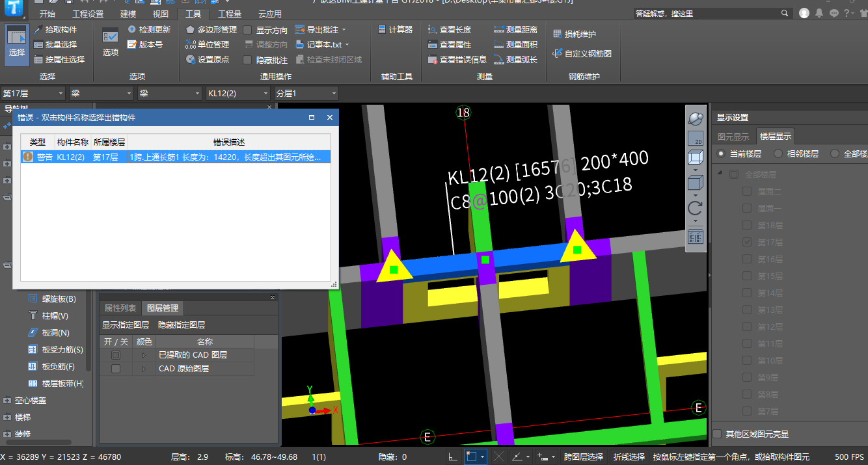The width and height of the screenshot is (868, 465).
Task: Switch to 2D view mode
Action: [695, 139]
